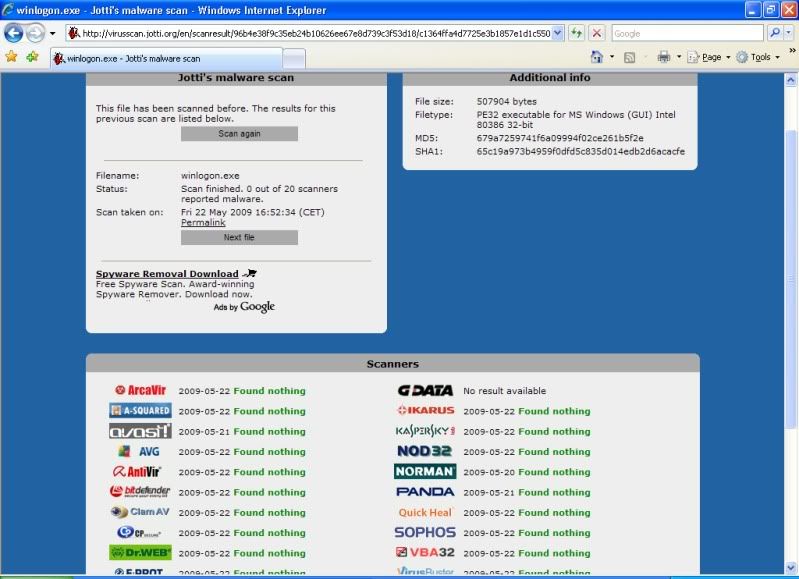Open the Page menu

(709, 57)
